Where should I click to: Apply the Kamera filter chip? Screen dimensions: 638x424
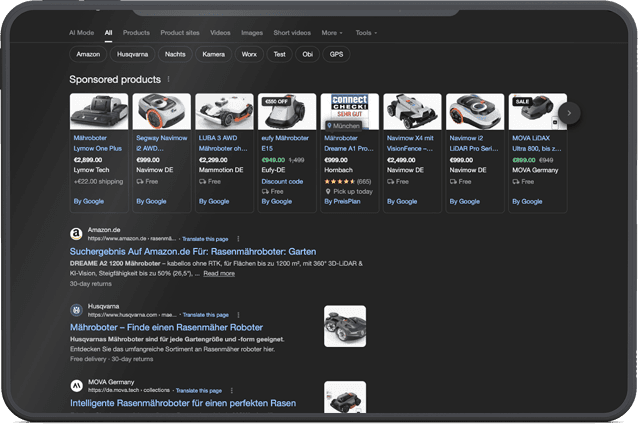[214, 54]
